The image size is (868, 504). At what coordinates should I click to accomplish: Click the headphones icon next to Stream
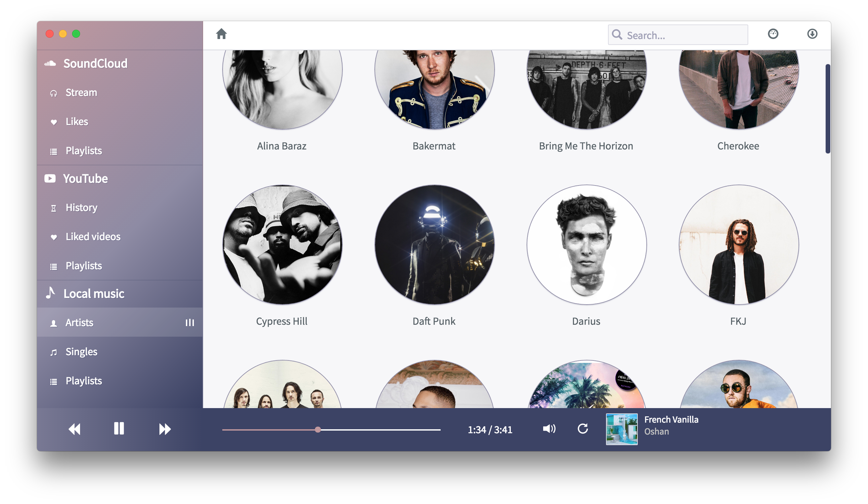[53, 93]
